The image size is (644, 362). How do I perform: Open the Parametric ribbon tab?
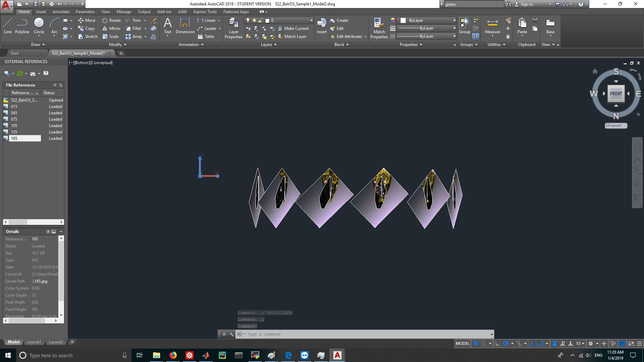coord(85,12)
